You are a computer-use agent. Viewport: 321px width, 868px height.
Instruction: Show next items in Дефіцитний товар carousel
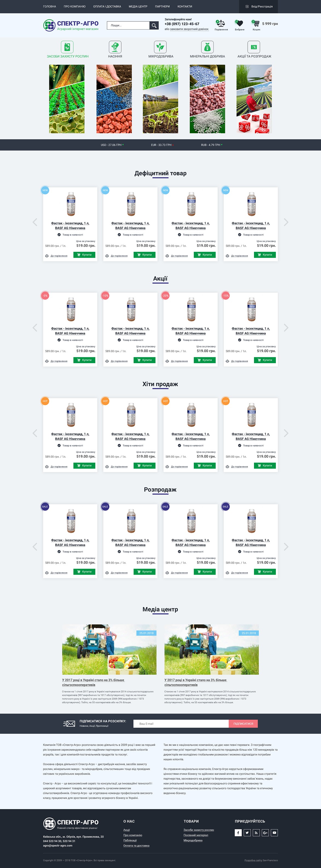pyautogui.click(x=286, y=222)
